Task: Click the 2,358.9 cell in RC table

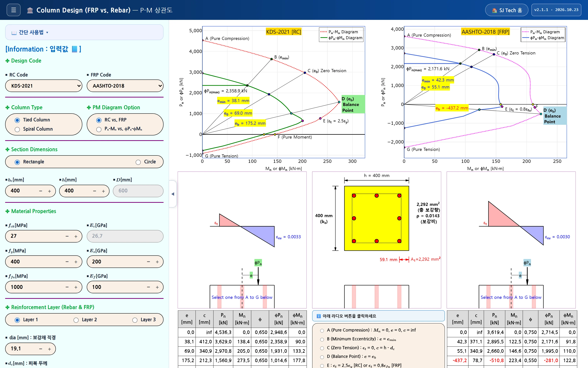Action: click(278, 342)
